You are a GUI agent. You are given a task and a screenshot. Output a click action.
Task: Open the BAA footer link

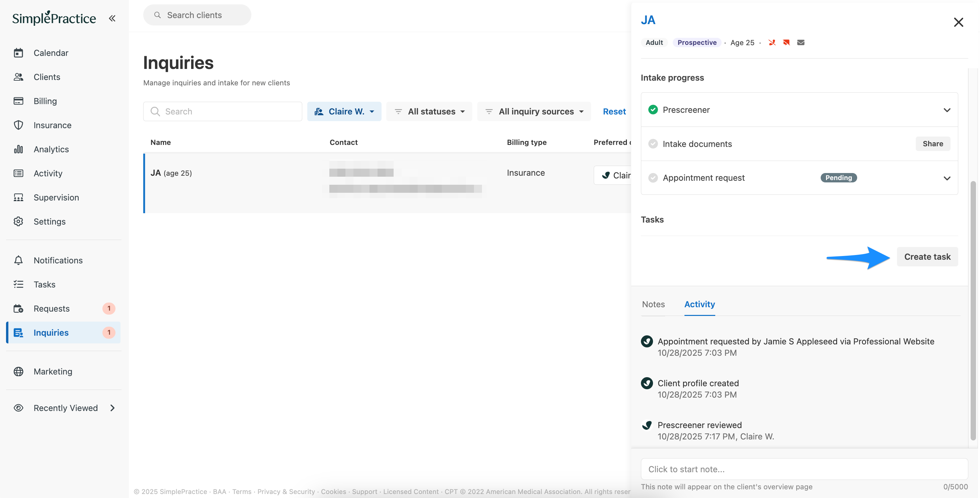tap(220, 492)
